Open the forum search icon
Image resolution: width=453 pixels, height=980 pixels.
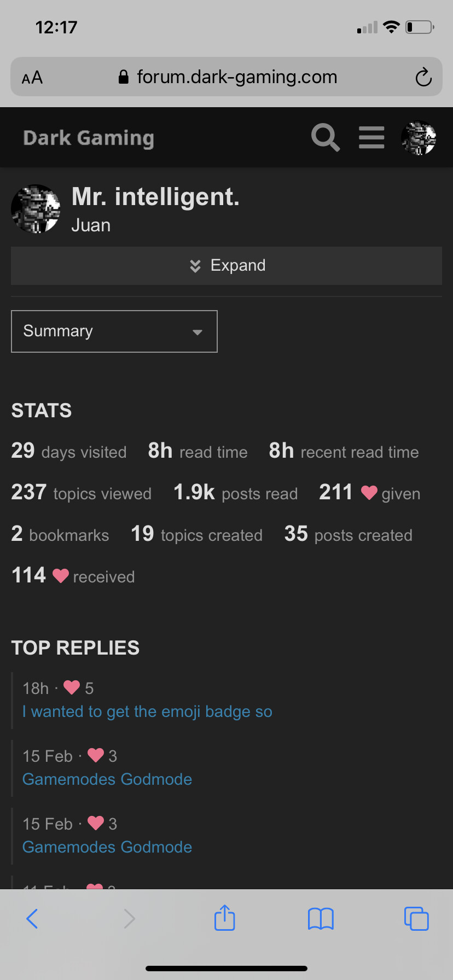pyautogui.click(x=326, y=137)
